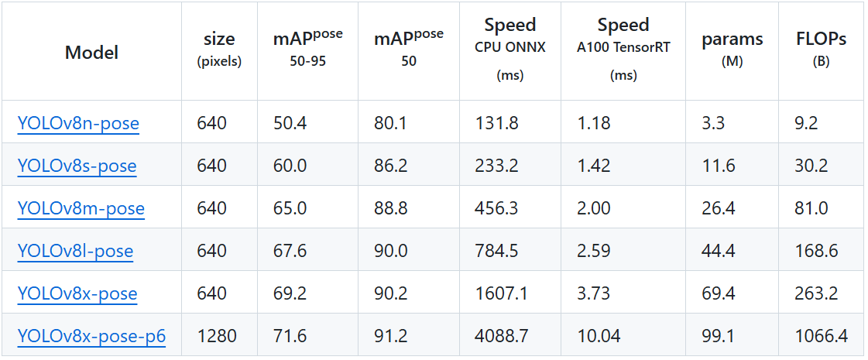Open the YOLOv8n-pose model link
868x360 pixels.
(x=78, y=122)
